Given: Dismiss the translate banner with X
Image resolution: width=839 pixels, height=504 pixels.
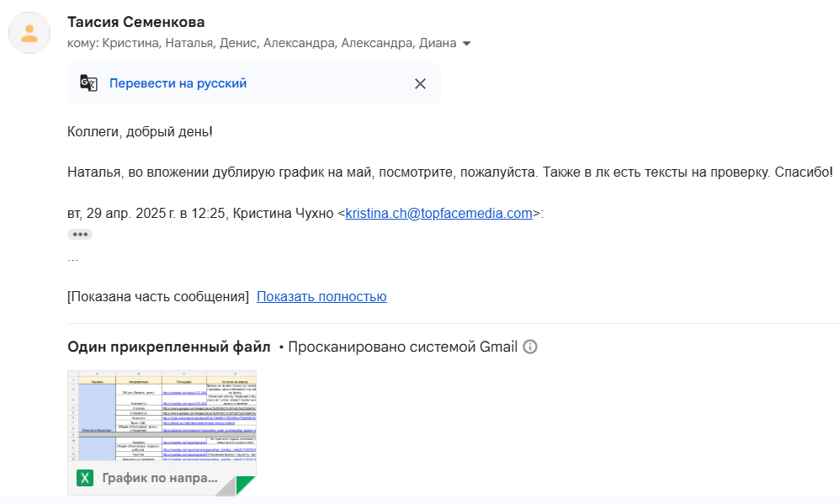Looking at the screenshot, I should pyautogui.click(x=420, y=83).
